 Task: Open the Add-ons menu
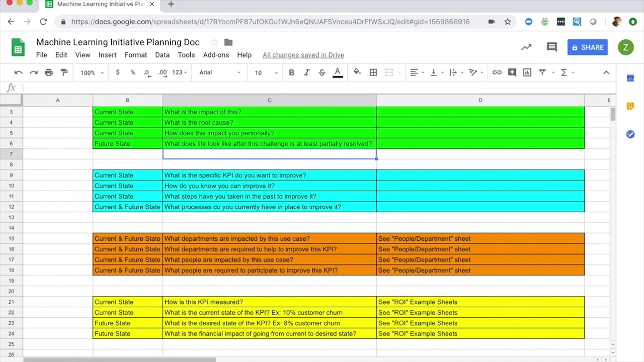216,55
